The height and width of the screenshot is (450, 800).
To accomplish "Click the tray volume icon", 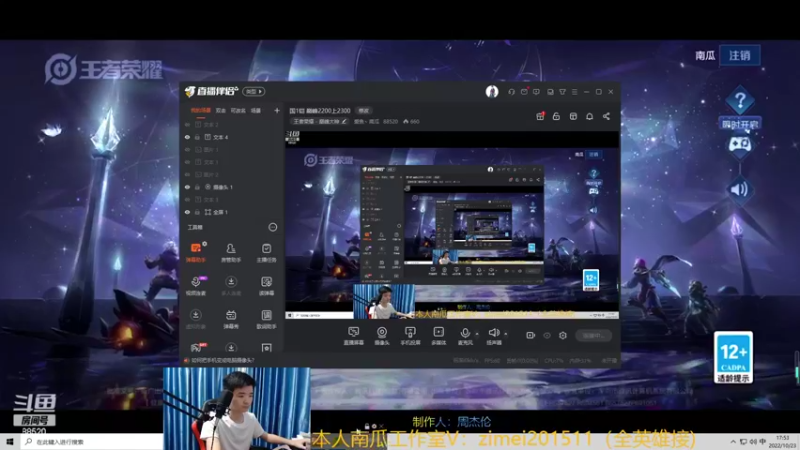I will (753, 442).
